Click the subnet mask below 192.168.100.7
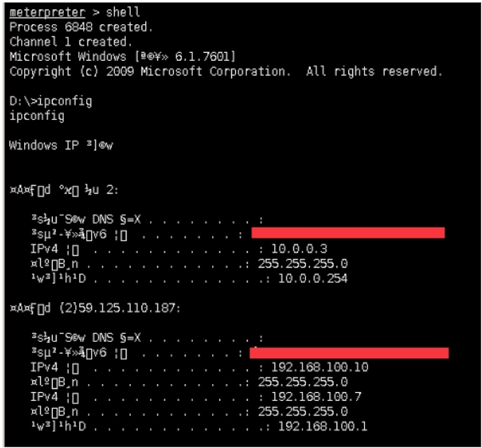The width and height of the screenshot is (482, 448). [x=302, y=412]
